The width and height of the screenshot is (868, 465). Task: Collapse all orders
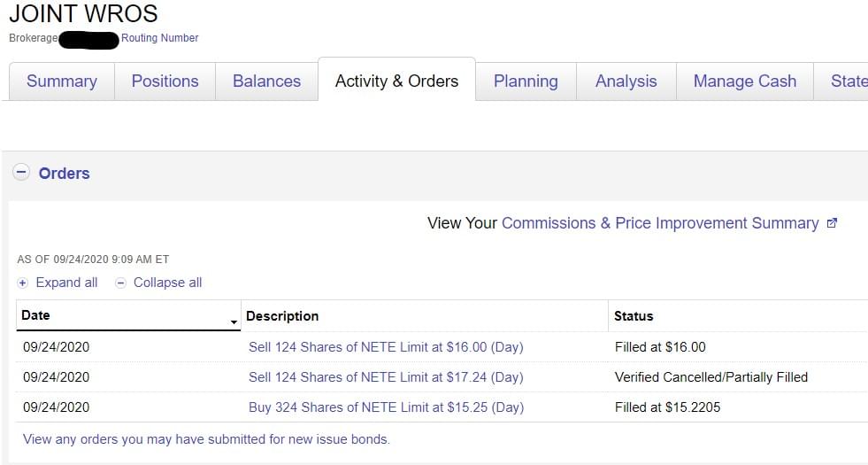click(167, 283)
